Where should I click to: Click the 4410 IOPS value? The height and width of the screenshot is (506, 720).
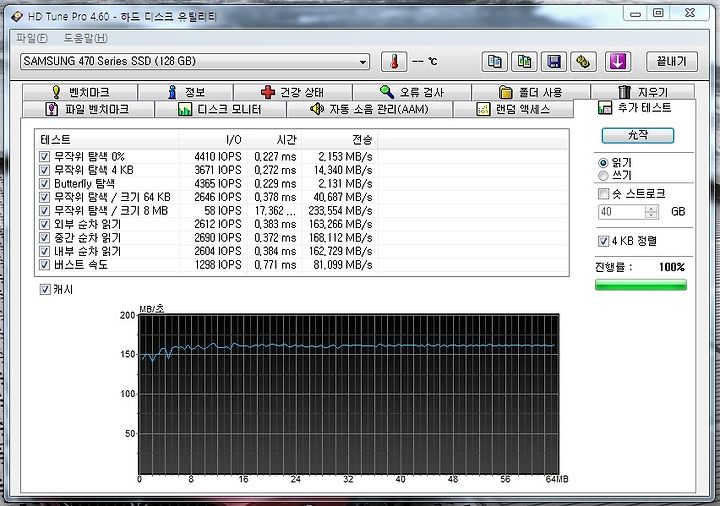218,157
